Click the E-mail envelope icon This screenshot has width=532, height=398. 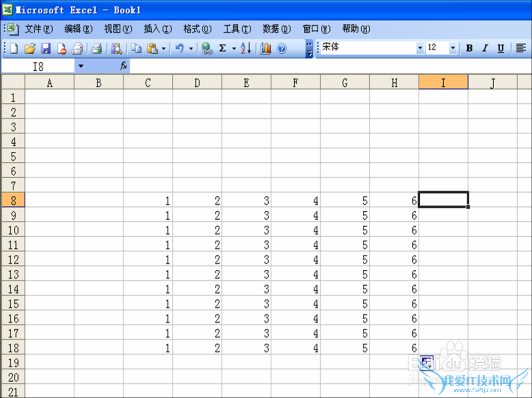[x=77, y=48]
